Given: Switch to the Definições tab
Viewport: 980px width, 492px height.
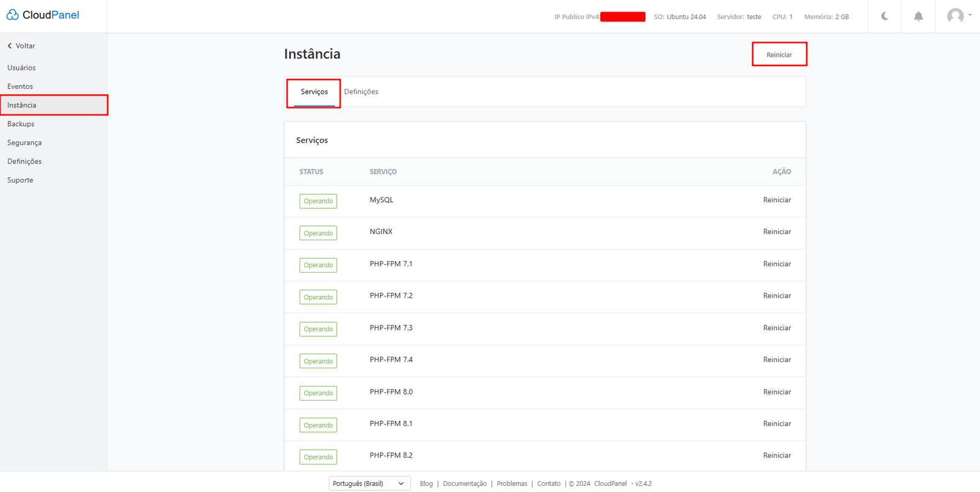Looking at the screenshot, I should pos(361,92).
